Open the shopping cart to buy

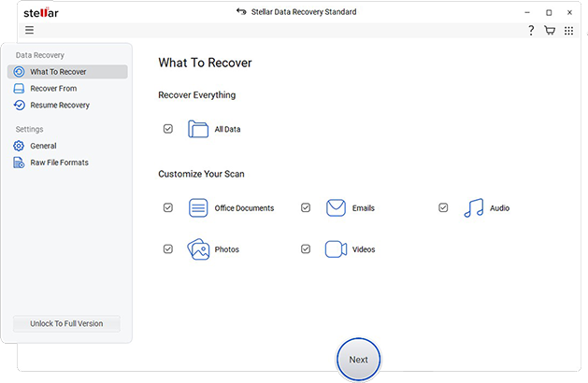click(550, 31)
